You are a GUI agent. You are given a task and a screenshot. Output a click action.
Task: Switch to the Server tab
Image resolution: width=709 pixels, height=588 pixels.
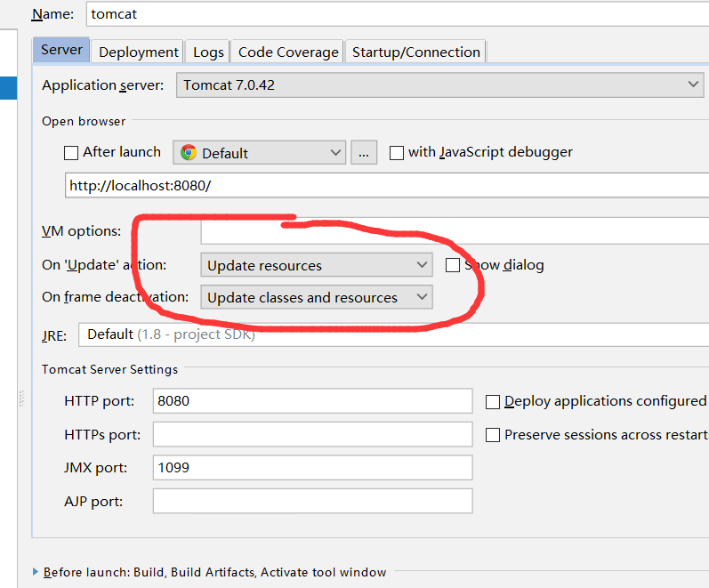point(61,50)
